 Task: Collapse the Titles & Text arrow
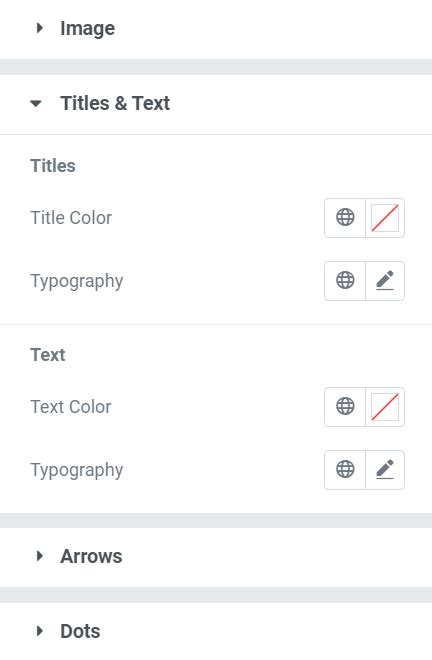[36, 103]
